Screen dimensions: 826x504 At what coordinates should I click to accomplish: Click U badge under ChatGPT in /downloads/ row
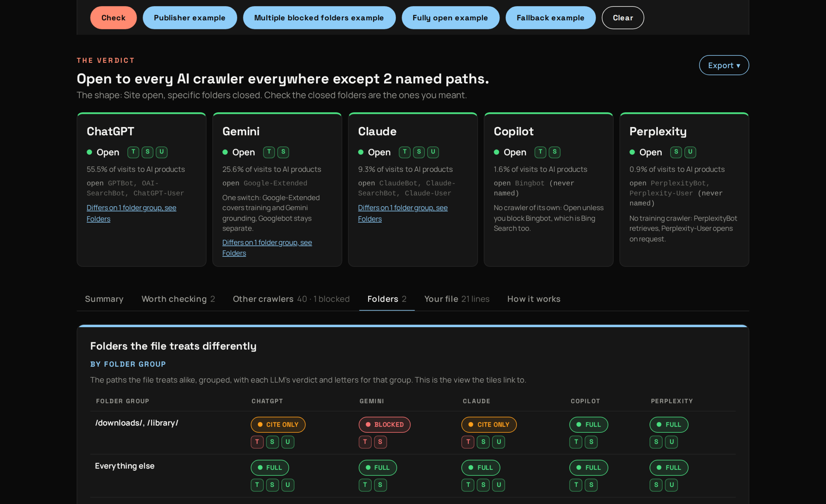coord(287,442)
